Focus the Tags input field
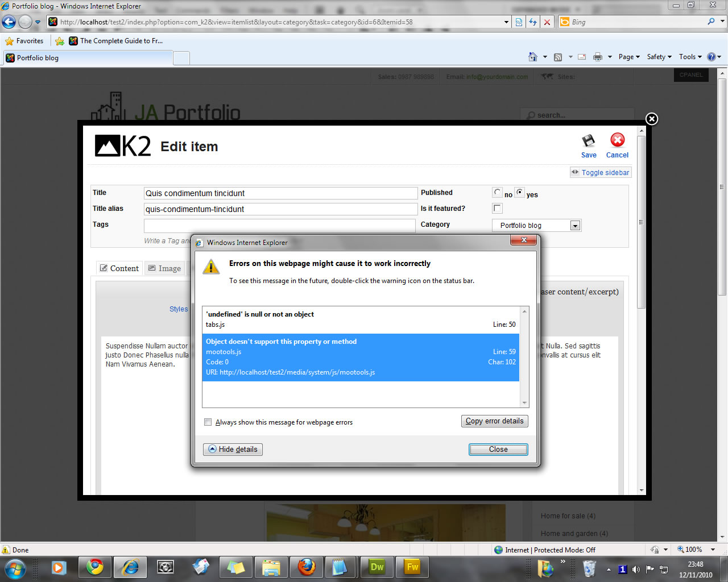Image resolution: width=728 pixels, height=582 pixels. pyautogui.click(x=279, y=226)
